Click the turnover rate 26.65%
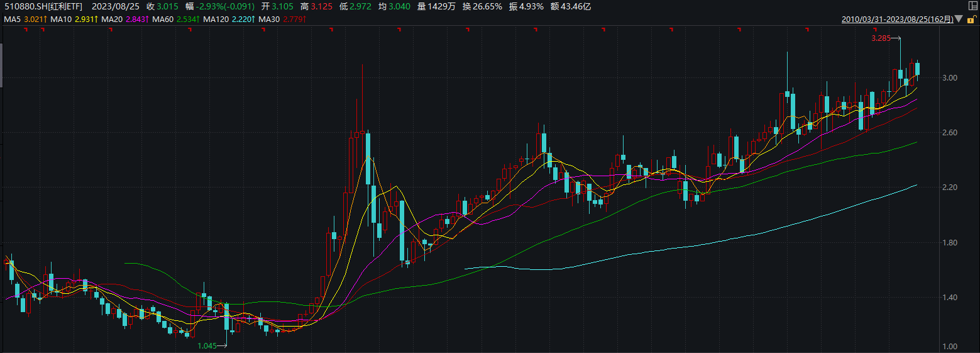Viewport: 980px width, 353px height. click(x=487, y=7)
